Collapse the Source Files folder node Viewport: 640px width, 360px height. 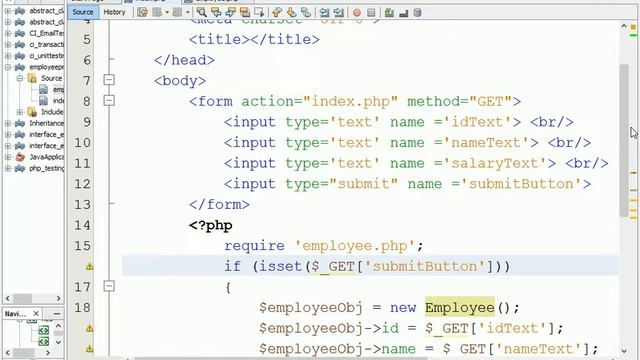pyautogui.click(x=19, y=78)
